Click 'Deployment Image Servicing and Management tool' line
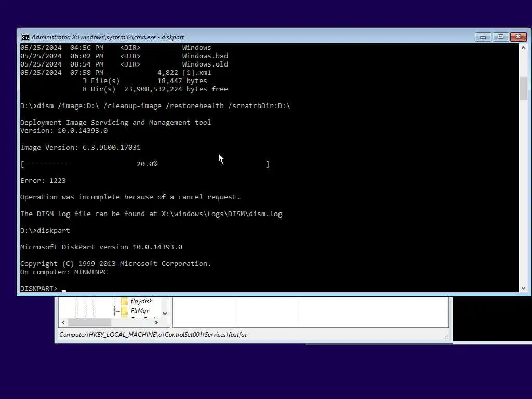The image size is (532, 399). click(116, 123)
